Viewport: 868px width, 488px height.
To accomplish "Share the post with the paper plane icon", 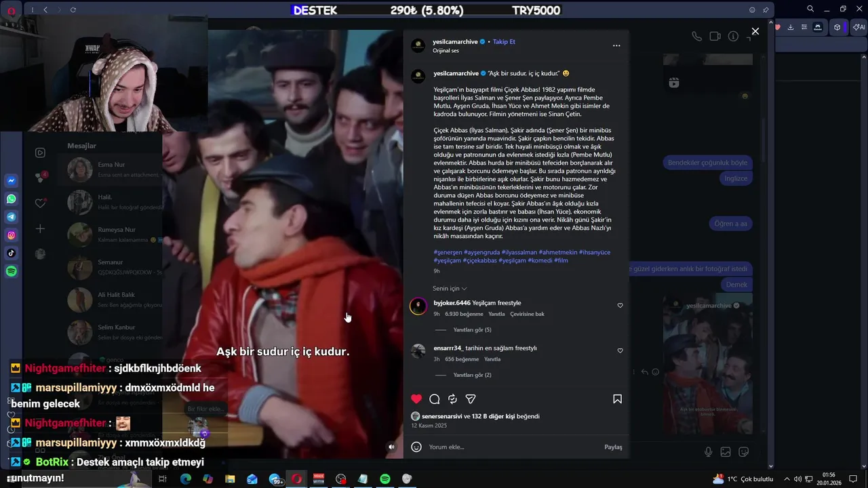I will tap(471, 399).
